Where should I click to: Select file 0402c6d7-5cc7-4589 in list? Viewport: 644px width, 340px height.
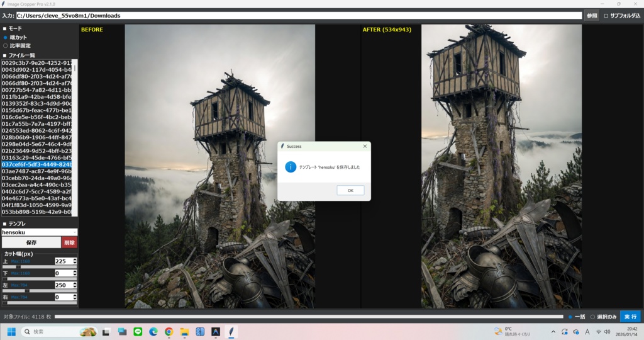point(36,191)
